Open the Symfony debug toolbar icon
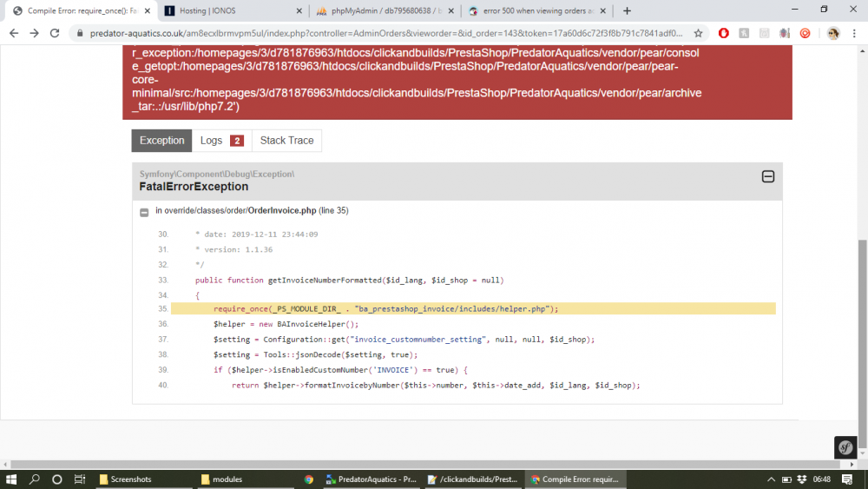The height and width of the screenshot is (489, 868). tap(845, 447)
